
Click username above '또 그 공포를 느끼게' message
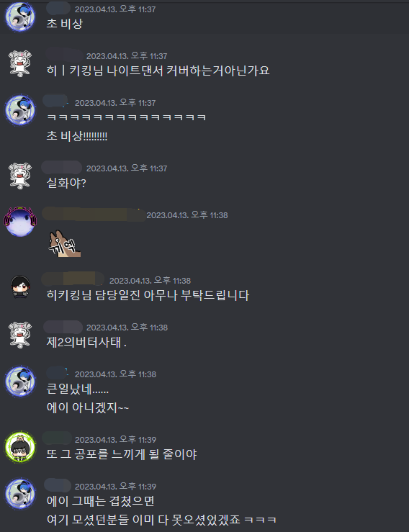[57, 438]
